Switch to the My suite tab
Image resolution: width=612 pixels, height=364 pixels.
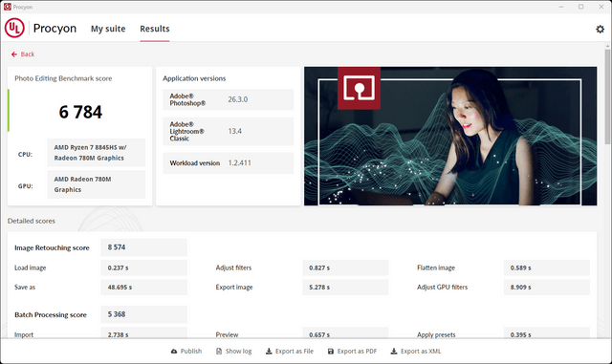pos(108,29)
